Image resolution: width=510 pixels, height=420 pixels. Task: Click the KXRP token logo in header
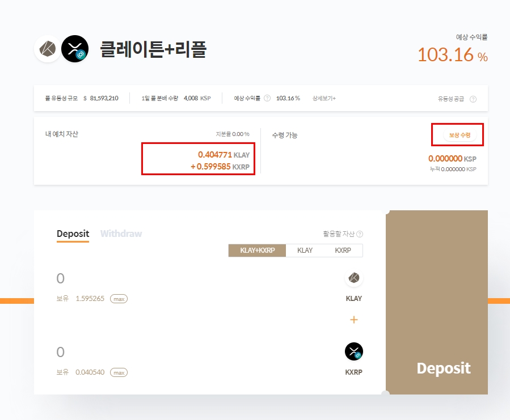click(x=75, y=49)
